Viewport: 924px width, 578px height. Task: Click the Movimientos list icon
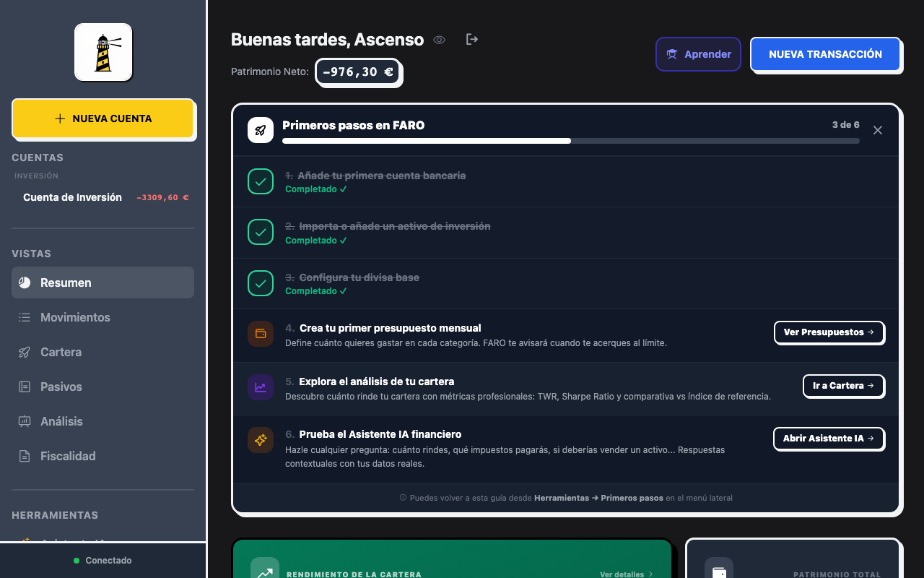[x=25, y=317]
